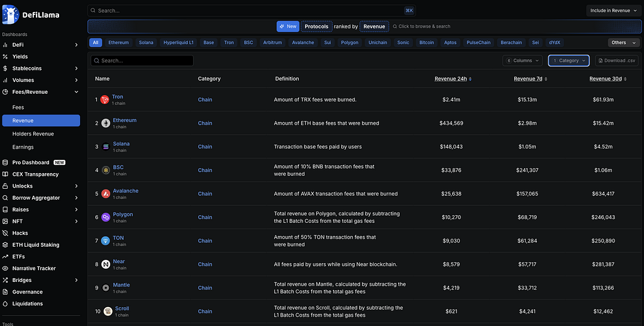Viewport: 644px width, 326px height.
Task: Select the All chains filter
Action: pyautogui.click(x=96, y=43)
